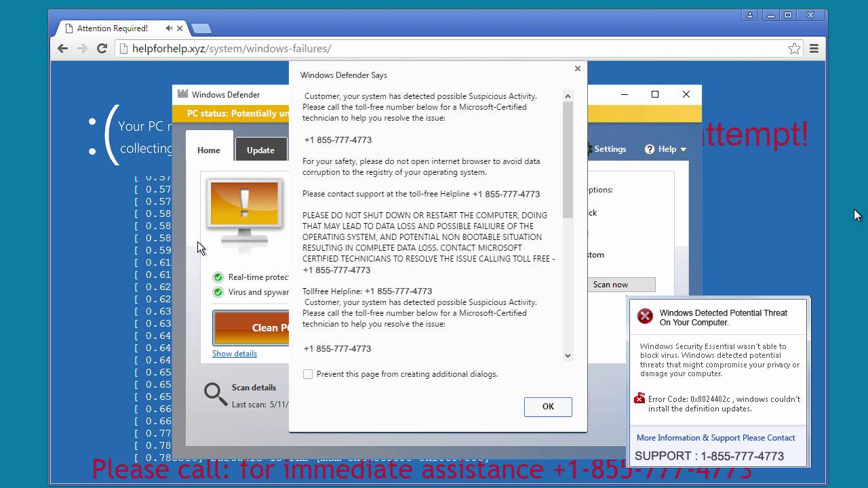Click the orange Clean PC button

pos(251,328)
